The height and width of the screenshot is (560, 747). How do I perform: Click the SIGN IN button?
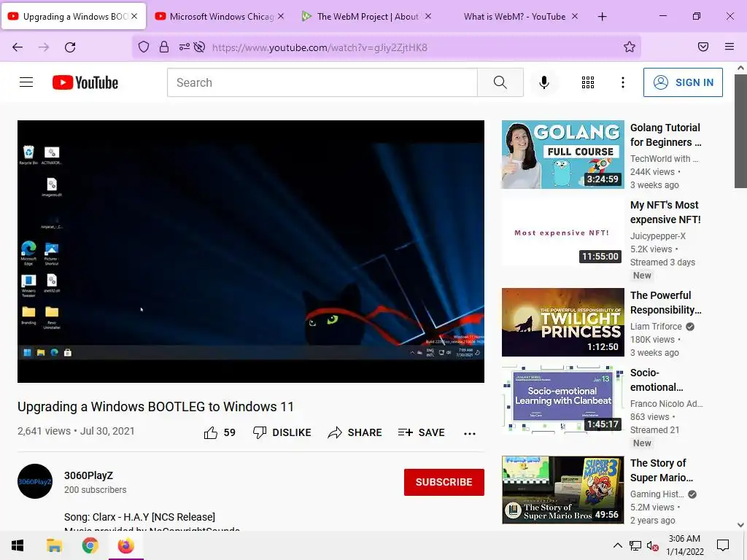683,82
